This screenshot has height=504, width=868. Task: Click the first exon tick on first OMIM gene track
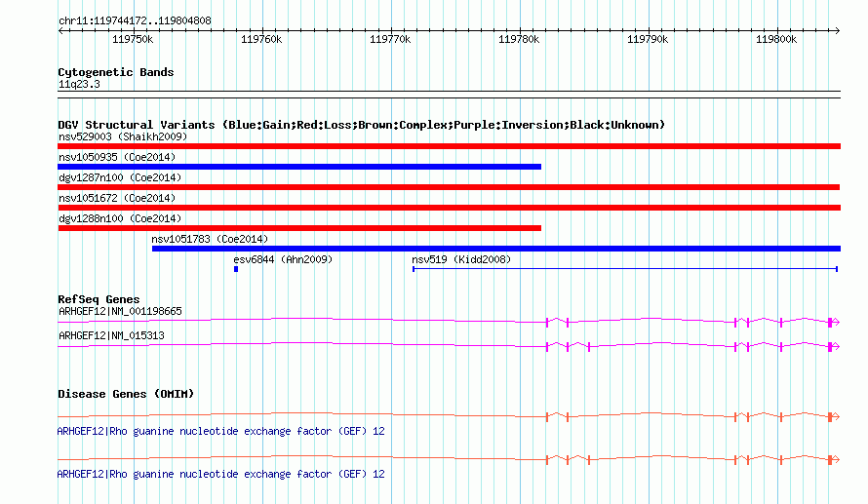(547, 416)
